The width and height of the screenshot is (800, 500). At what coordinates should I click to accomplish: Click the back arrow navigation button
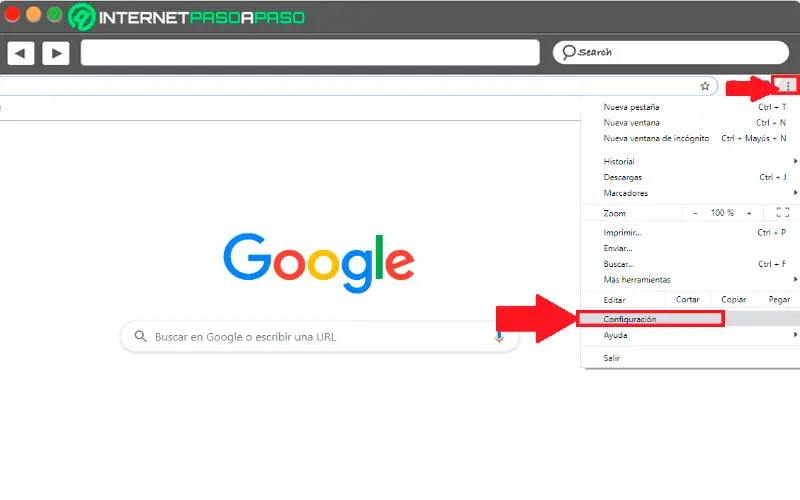(20, 53)
